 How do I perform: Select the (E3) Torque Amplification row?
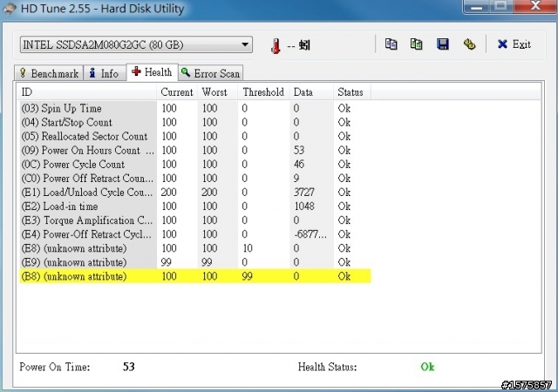pyautogui.click(x=195, y=220)
